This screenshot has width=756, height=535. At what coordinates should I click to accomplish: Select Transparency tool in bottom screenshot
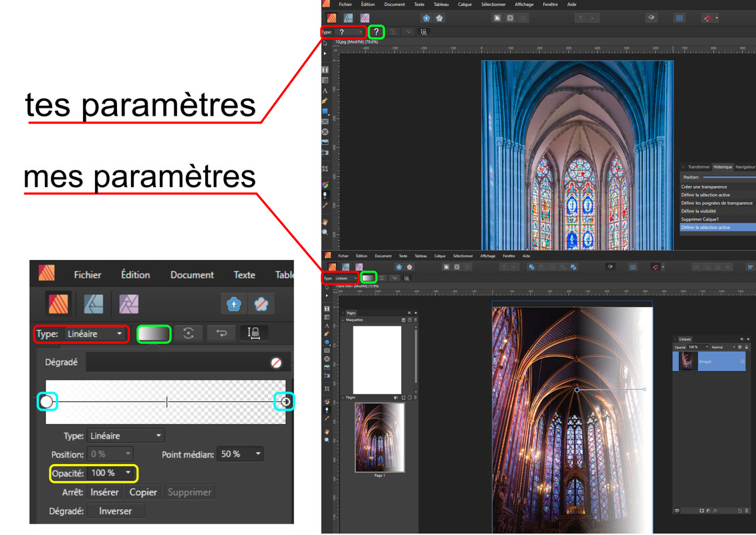(x=327, y=410)
